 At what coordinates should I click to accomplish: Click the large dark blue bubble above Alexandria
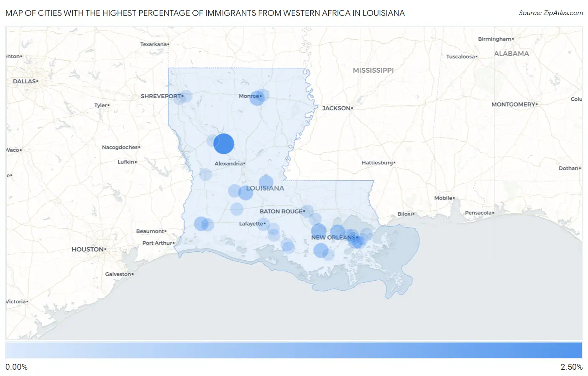[x=224, y=144]
